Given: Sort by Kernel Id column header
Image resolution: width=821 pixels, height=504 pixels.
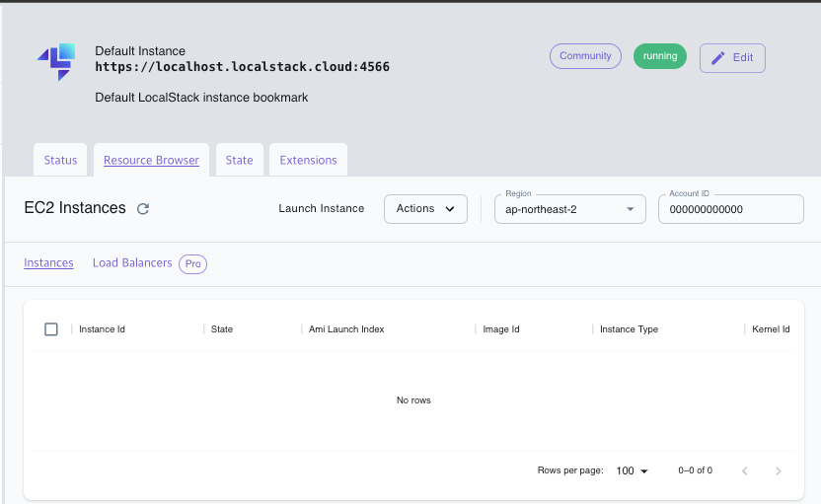Looking at the screenshot, I should click(x=771, y=329).
